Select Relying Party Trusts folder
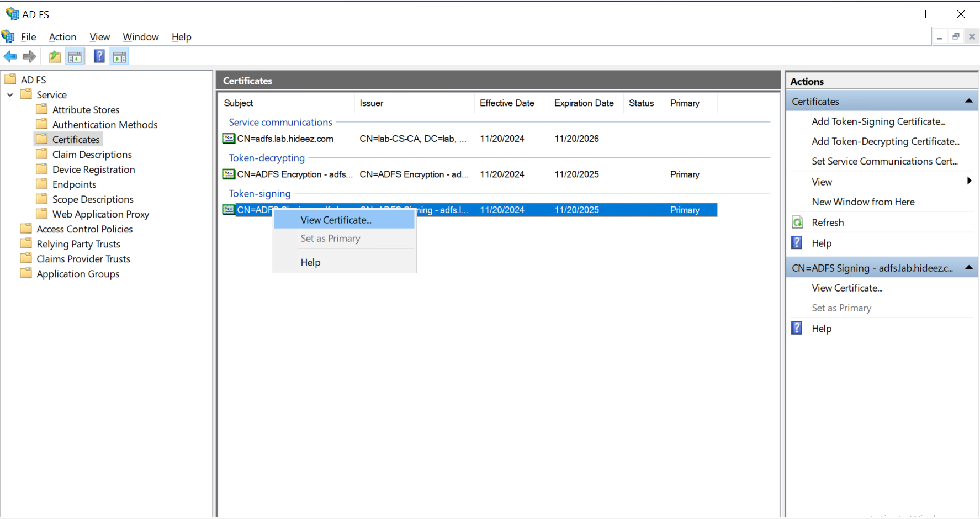Viewport: 980px width, 519px height. (78, 244)
